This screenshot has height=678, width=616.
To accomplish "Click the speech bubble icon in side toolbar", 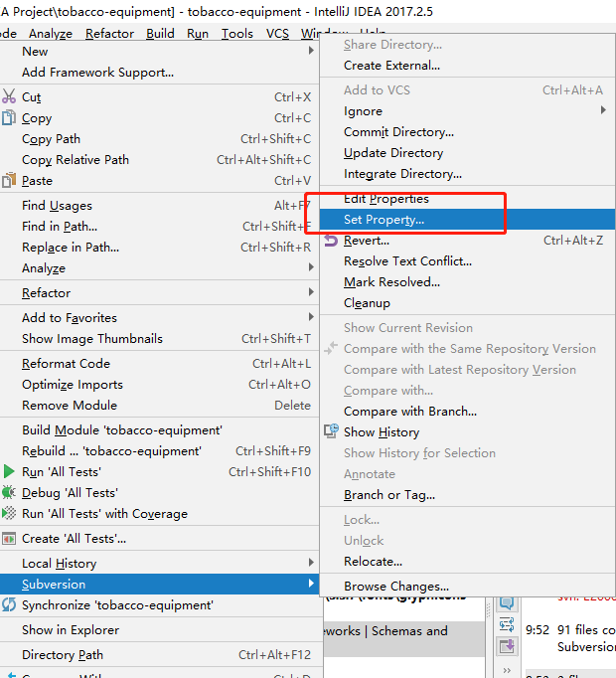I will coord(506,602).
